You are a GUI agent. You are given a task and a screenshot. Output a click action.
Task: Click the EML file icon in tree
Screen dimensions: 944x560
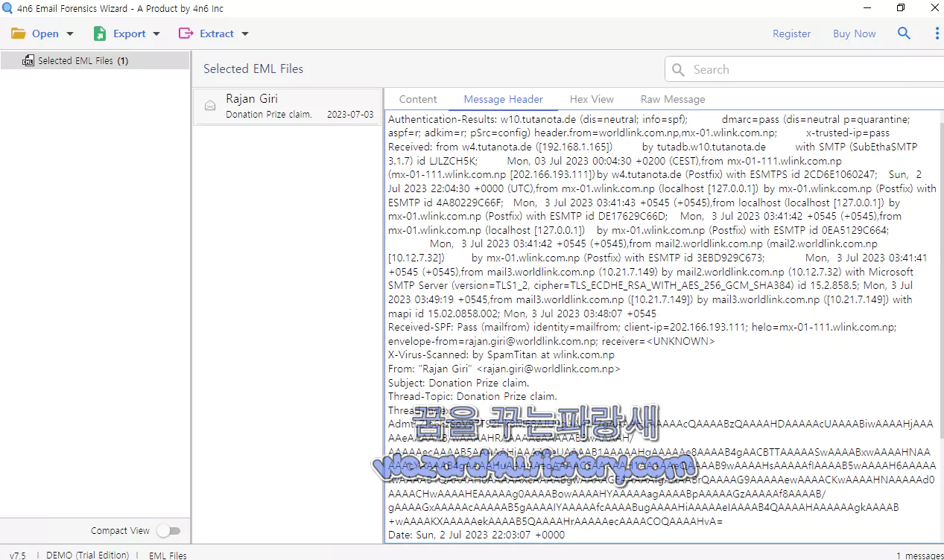coord(28,60)
